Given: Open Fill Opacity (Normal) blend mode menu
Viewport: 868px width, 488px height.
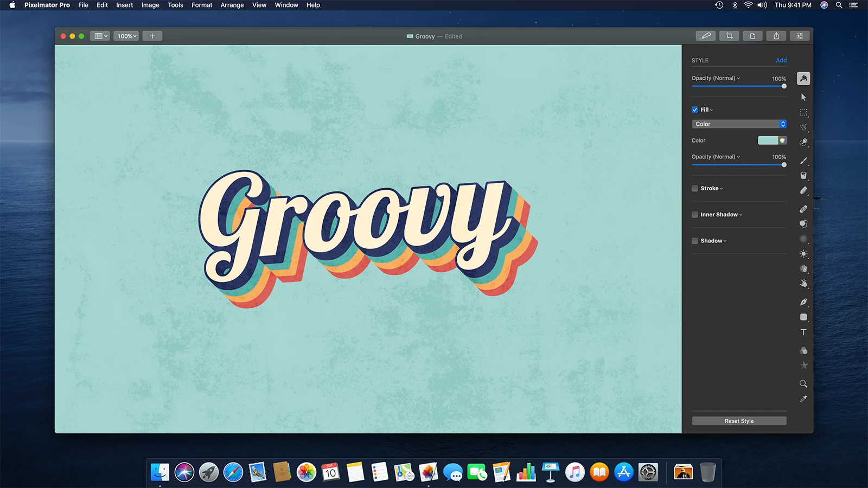Looking at the screenshot, I should pos(716,157).
